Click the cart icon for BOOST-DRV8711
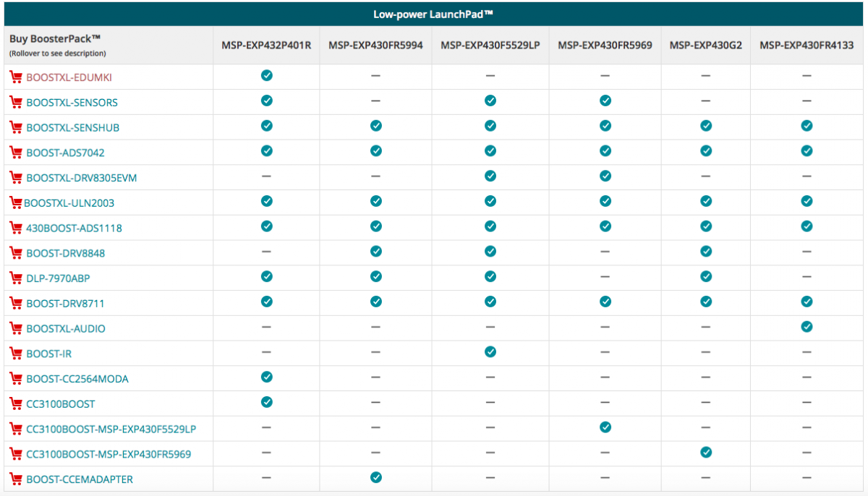Viewport: 868px width, 496px height. (15, 303)
